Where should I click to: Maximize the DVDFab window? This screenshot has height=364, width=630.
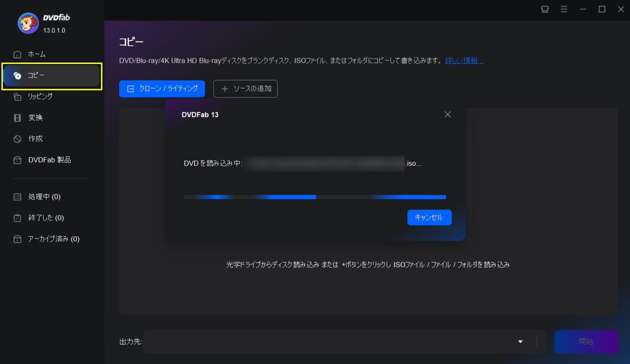[602, 9]
